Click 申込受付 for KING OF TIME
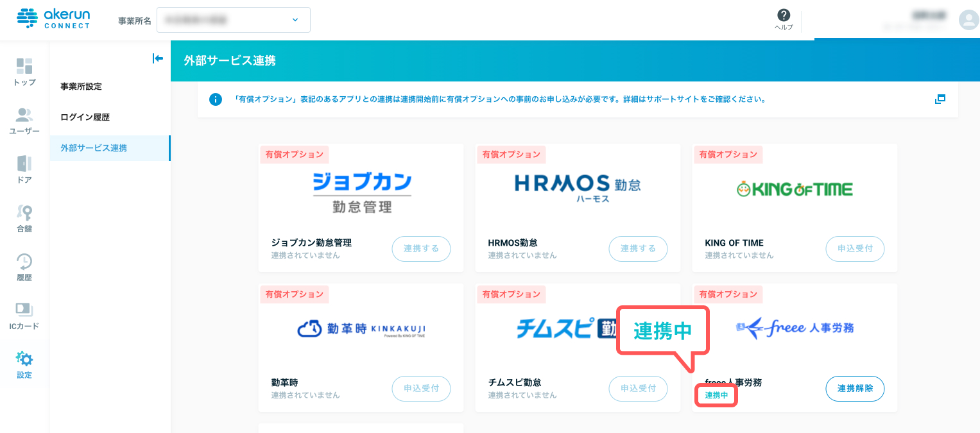This screenshot has height=433, width=980. [x=855, y=249]
